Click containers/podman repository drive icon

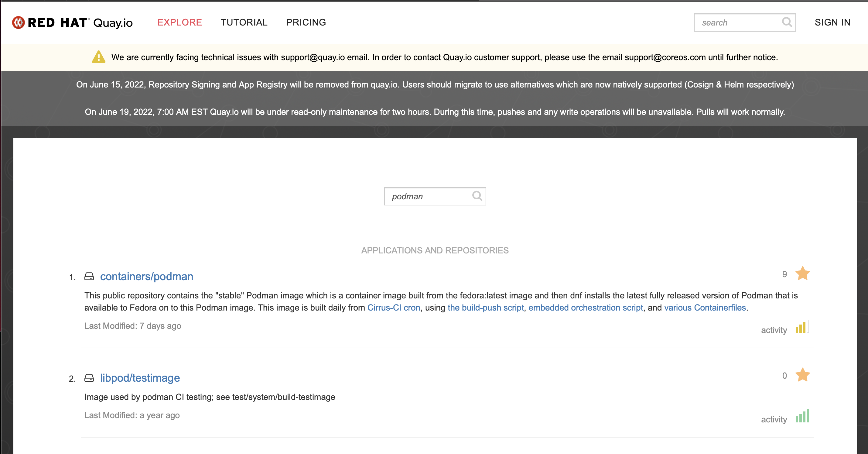[89, 276]
